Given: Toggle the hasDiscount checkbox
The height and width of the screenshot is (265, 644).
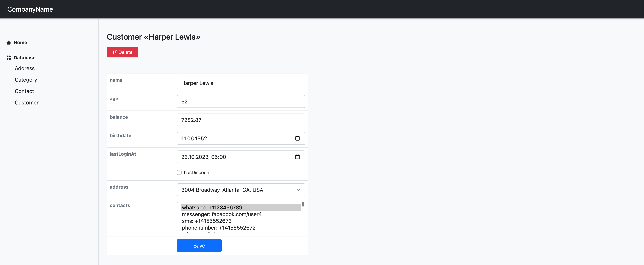Looking at the screenshot, I should 179,172.
